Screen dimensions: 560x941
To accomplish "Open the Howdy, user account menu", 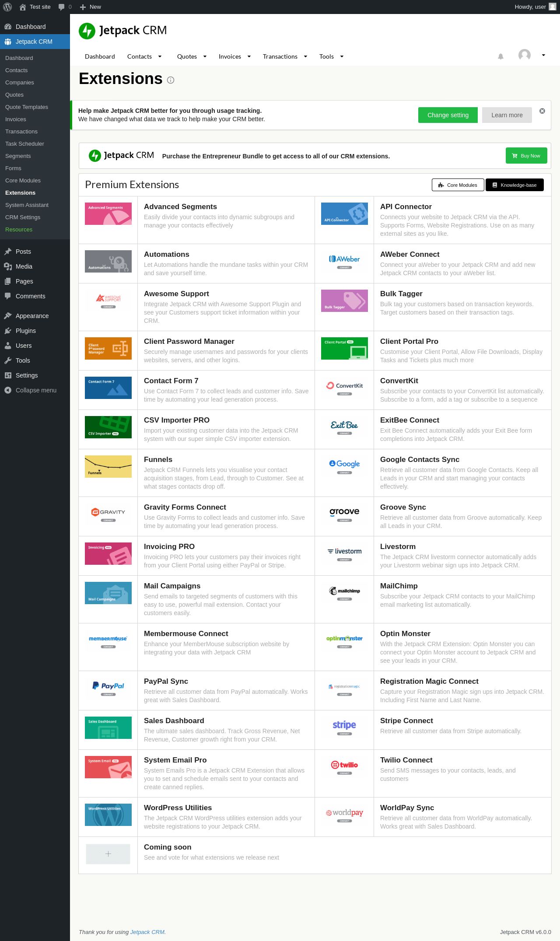I will point(535,7).
